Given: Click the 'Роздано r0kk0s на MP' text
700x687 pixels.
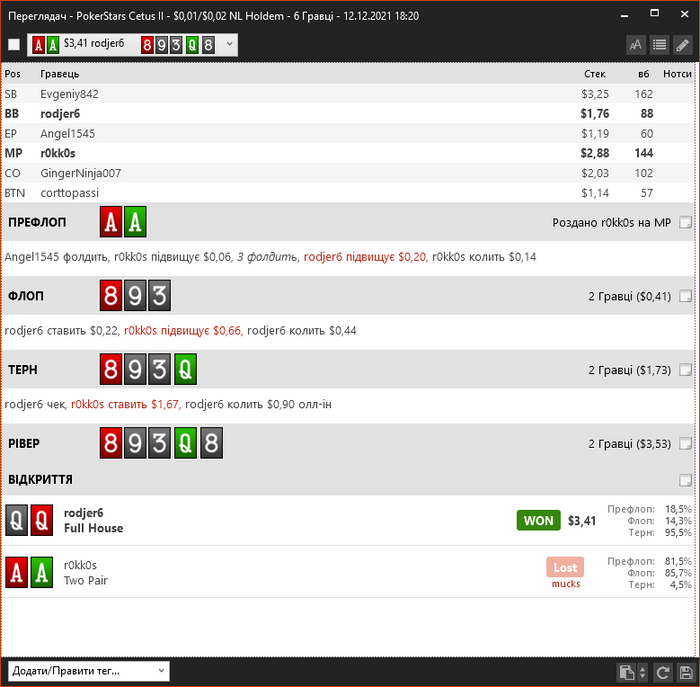Looking at the screenshot, I should click(611, 222).
